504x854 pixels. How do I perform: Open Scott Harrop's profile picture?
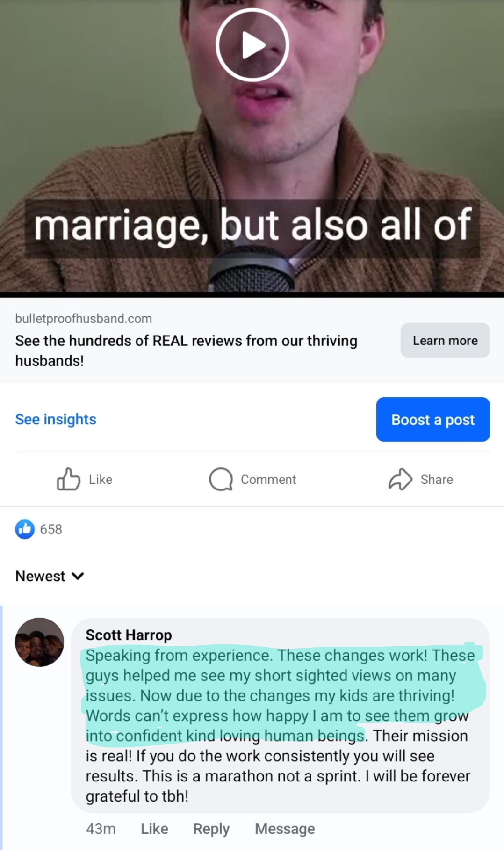[x=39, y=642]
